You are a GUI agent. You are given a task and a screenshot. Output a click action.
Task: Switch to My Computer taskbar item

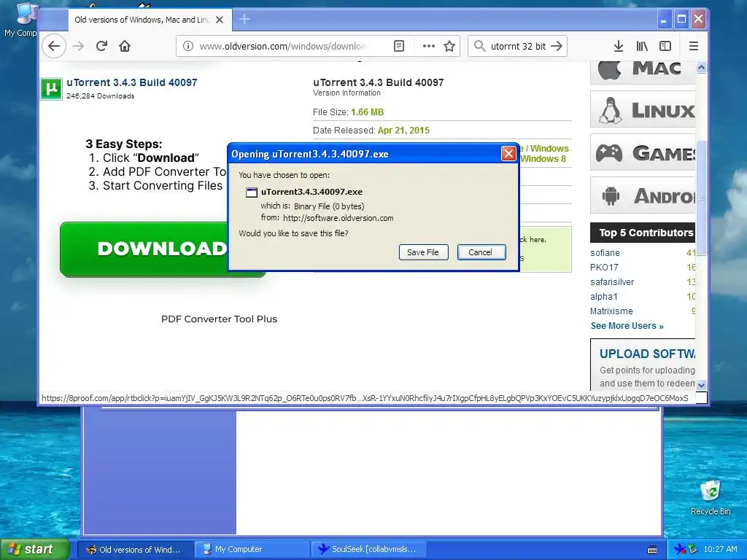252,550
